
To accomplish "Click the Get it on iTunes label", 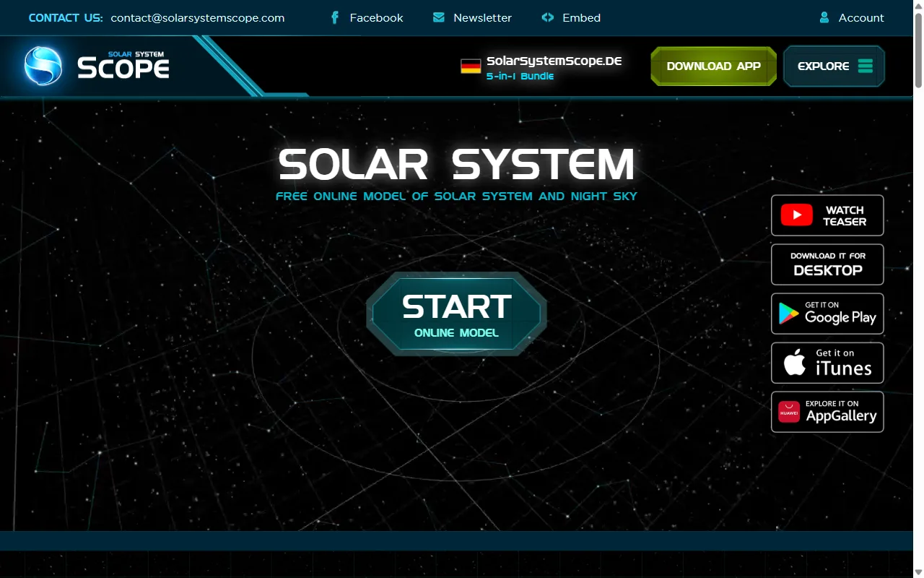I will pos(843,363).
